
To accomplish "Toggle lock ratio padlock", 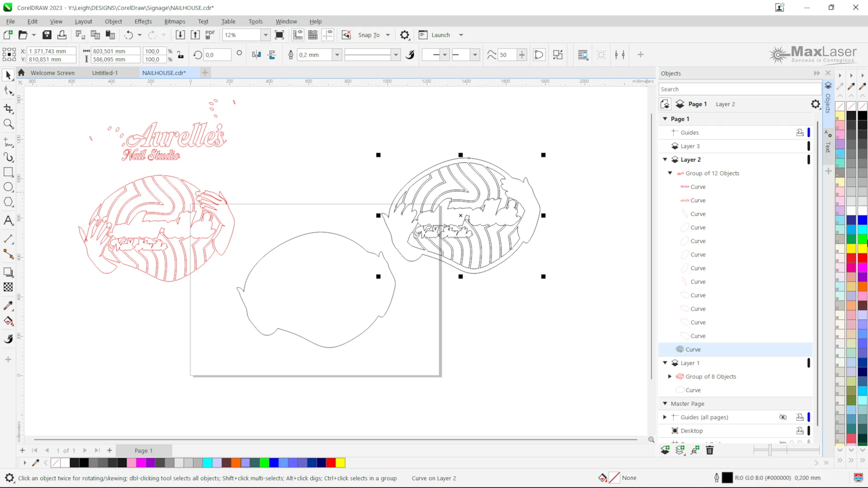I will (181, 55).
